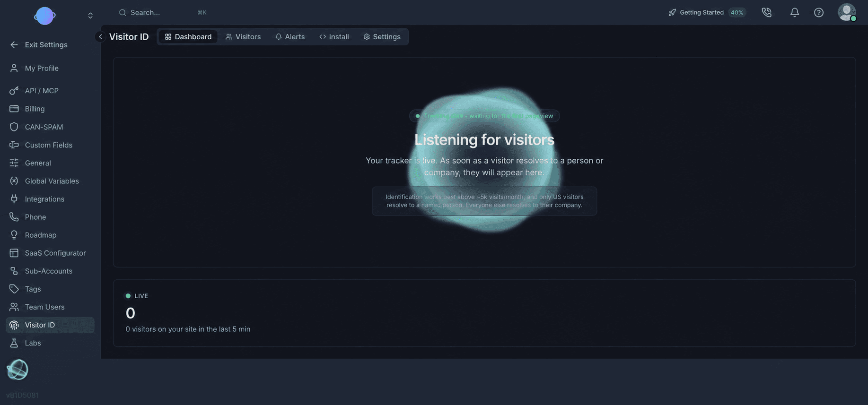This screenshot has height=405, width=868.
Task: Click the CAN-SPAM shield icon
Action: [x=14, y=127]
